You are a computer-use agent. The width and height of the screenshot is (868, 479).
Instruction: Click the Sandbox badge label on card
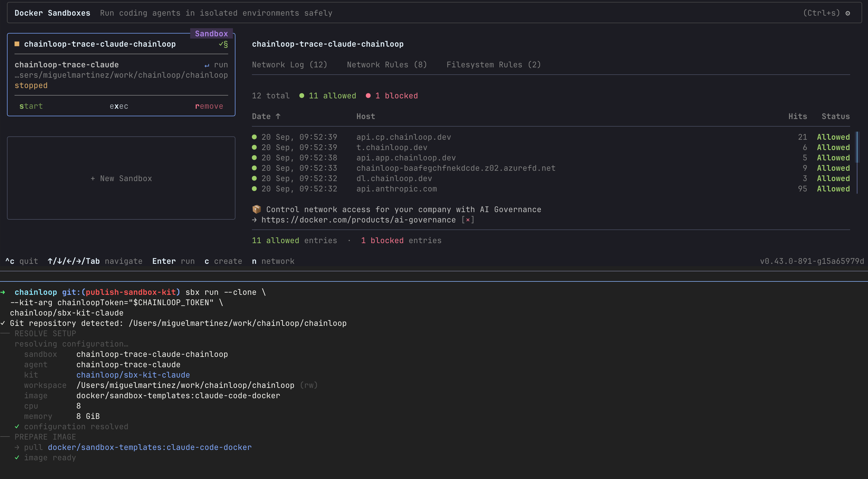[211, 34]
